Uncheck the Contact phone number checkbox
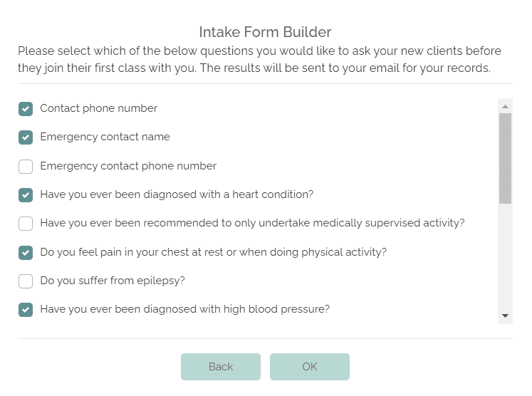Image resolution: width=532 pixels, height=396 pixels. click(26, 109)
